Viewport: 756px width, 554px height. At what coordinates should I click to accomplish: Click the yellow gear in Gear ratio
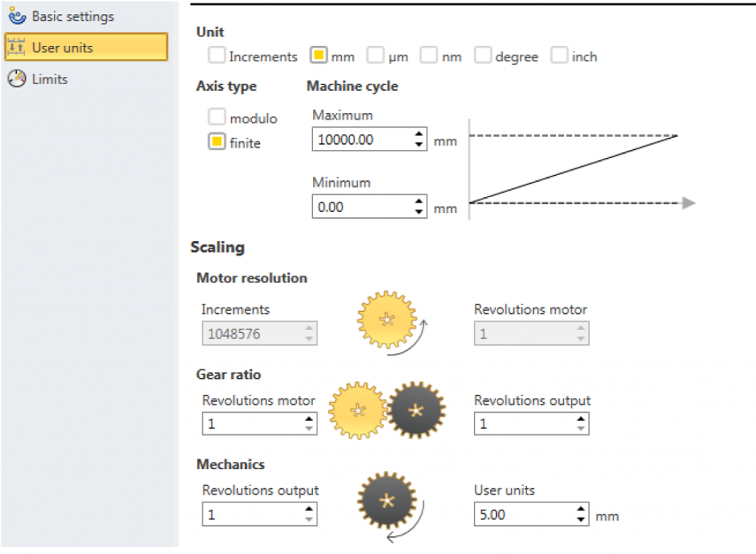click(357, 411)
